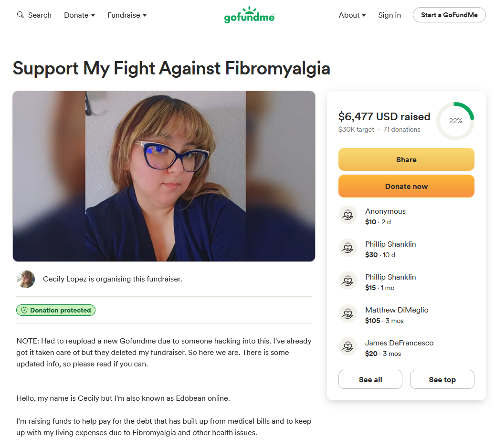Click Anonymous donor's heart-hand icon
This screenshot has height=448, width=495.
coord(348,215)
